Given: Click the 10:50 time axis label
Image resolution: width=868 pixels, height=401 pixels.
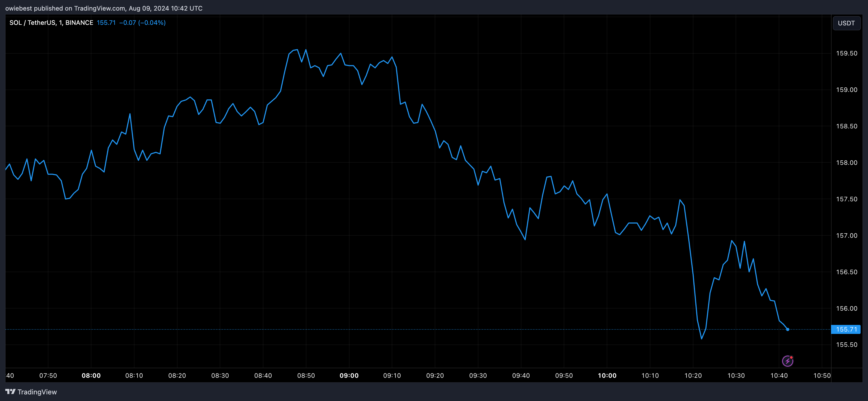Looking at the screenshot, I should [x=822, y=375].
